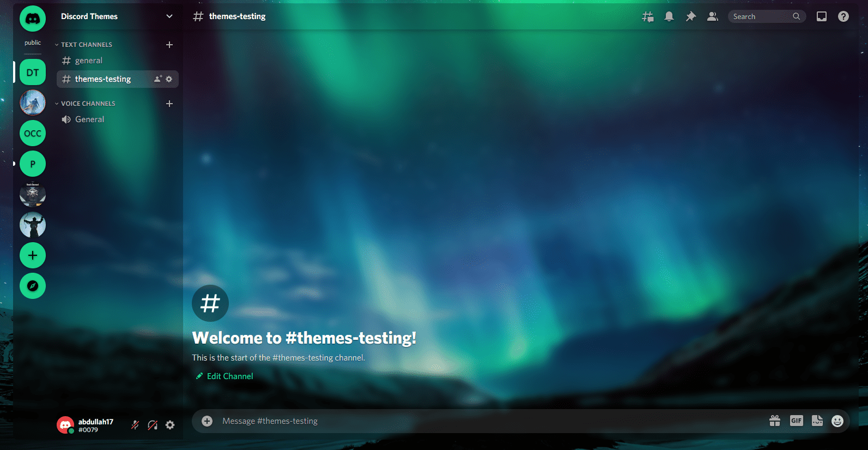Open threads in channel header

[647, 16]
